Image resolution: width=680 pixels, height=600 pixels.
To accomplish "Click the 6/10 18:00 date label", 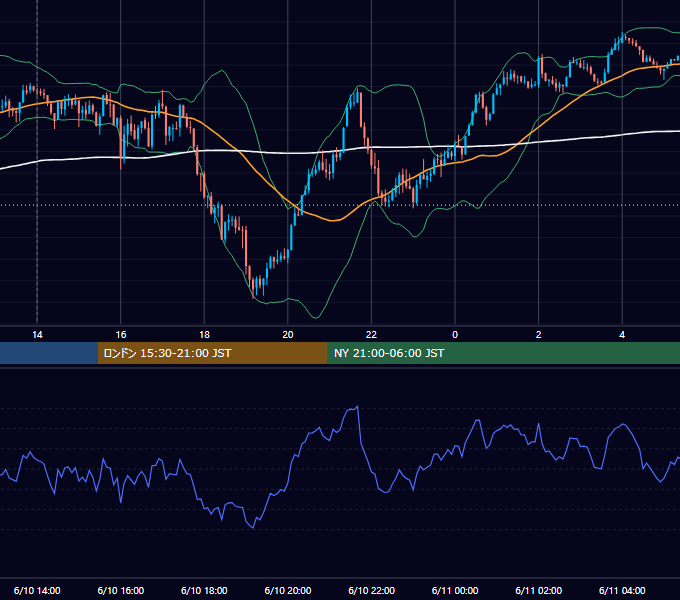I will coord(204,590).
